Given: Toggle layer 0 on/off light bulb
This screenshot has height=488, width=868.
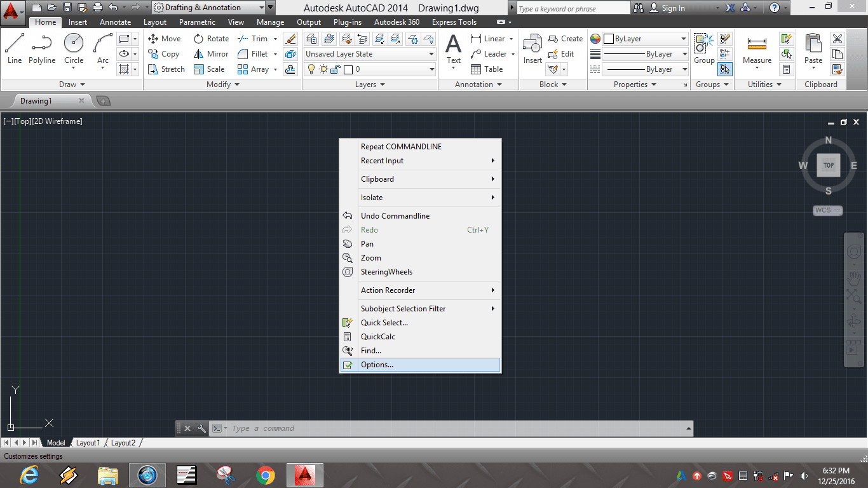Looking at the screenshot, I should click(311, 69).
